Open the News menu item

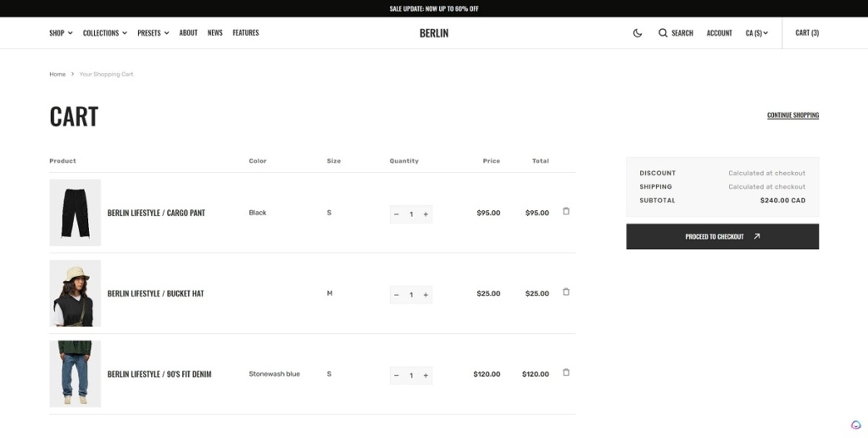[x=214, y=33]
